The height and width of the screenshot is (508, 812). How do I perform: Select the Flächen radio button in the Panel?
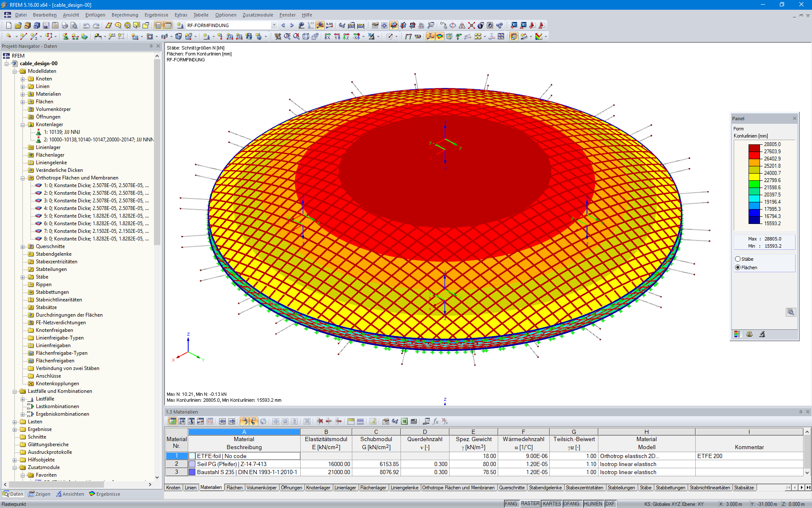pyautogui.click(x=738, y=267)
